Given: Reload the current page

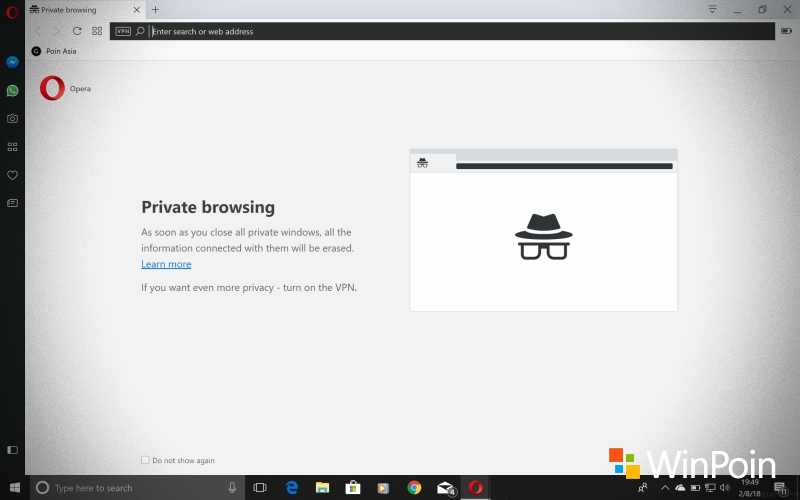Looking at the screenshot, I should 77,31.
